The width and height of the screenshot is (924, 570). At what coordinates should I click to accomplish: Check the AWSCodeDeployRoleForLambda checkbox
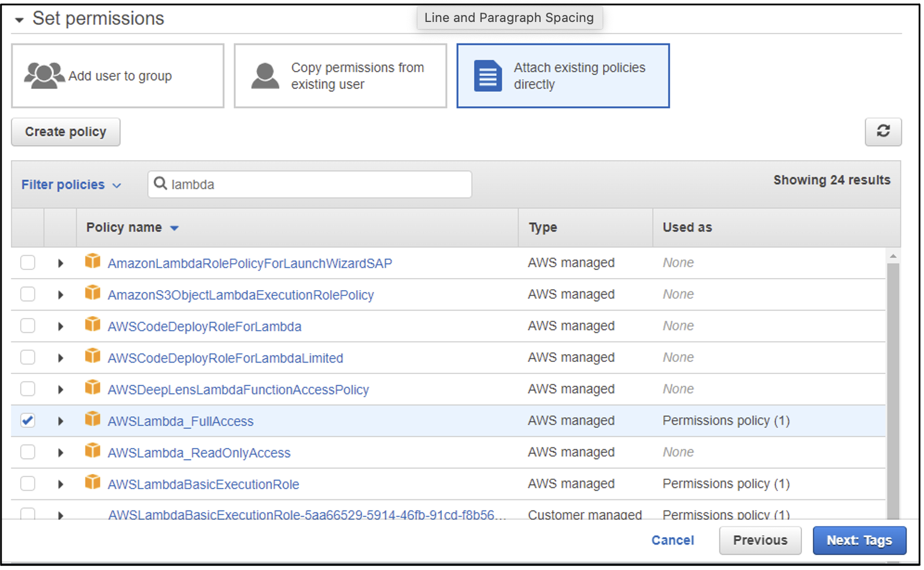click(x=28, y=325)
